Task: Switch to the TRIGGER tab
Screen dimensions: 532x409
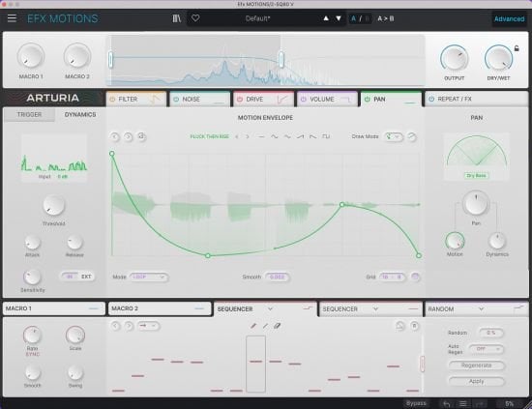Action: point(30,115)
